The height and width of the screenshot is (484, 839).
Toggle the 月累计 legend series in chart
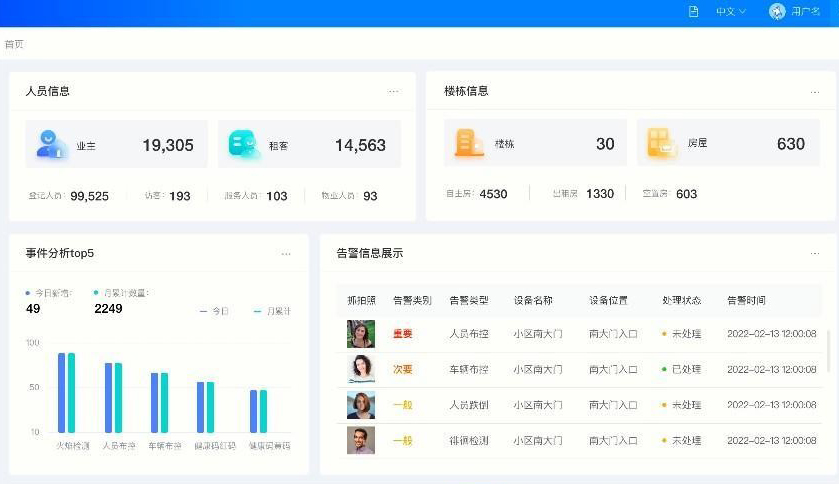click(x=272, y=312)
